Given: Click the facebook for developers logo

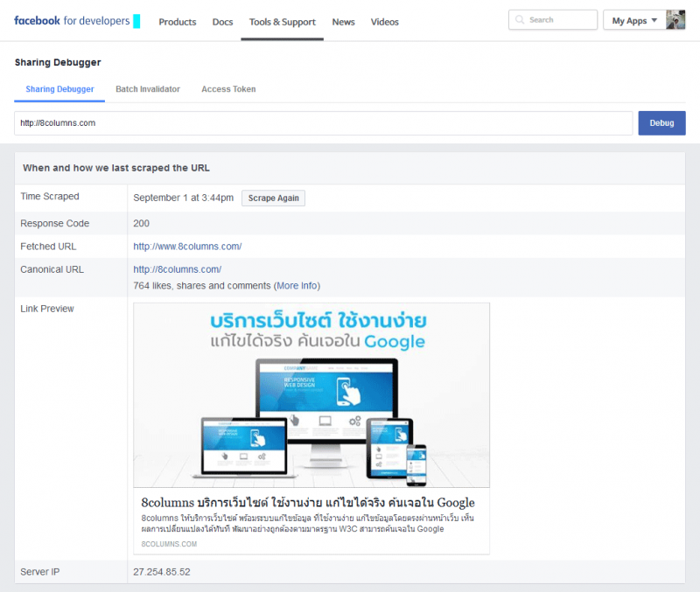Looking at the screenshot, I should pyautogui.click(x=77, y=21).
